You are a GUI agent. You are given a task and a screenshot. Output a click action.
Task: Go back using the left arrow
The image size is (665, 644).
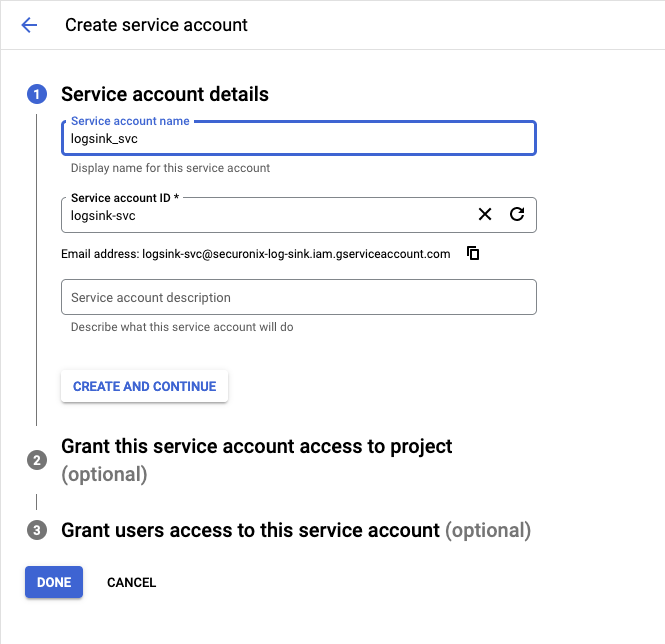[29, 25]
